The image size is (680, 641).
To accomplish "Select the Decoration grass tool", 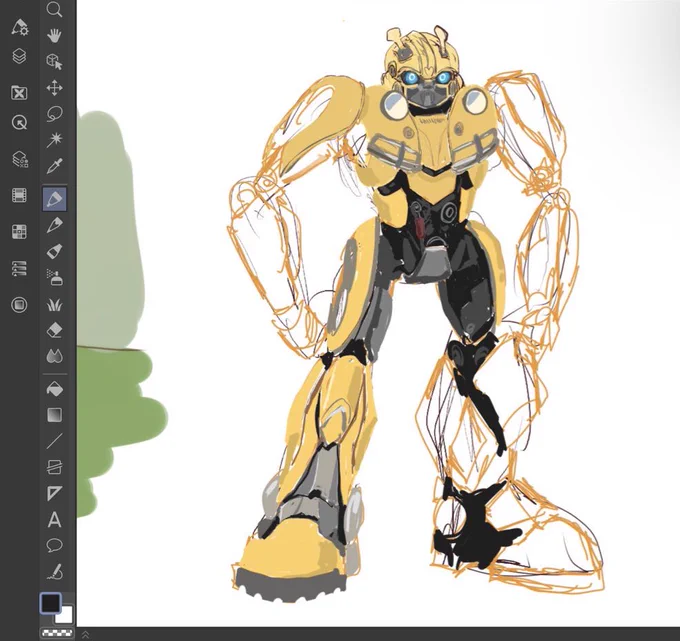I will [54, 305].
